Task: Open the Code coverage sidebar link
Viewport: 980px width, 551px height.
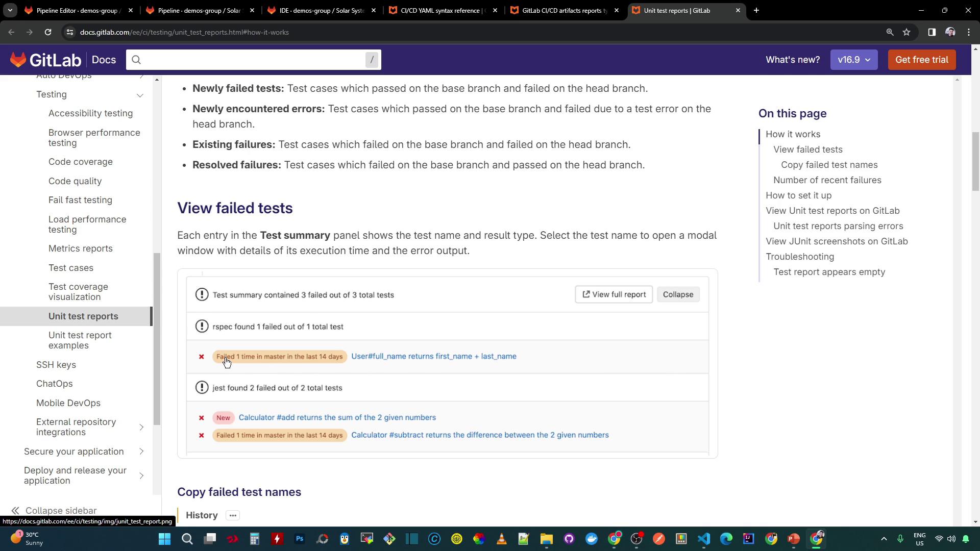Action: point(80,162)
